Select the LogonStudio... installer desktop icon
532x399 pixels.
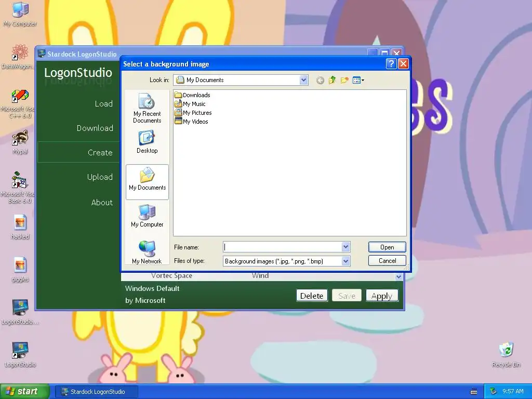pos(20,312)
